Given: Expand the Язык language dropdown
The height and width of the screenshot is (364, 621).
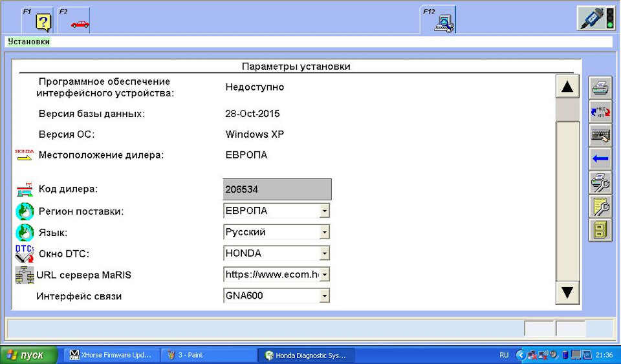Looking at the screenshot, I should pyautogui.click(x=324, y=232).
